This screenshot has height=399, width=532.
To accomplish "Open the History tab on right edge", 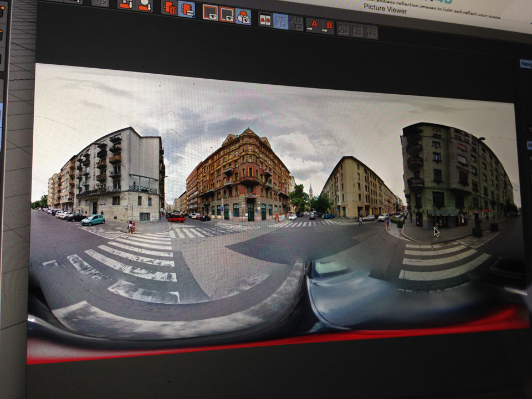I will [x=529, y=145].
